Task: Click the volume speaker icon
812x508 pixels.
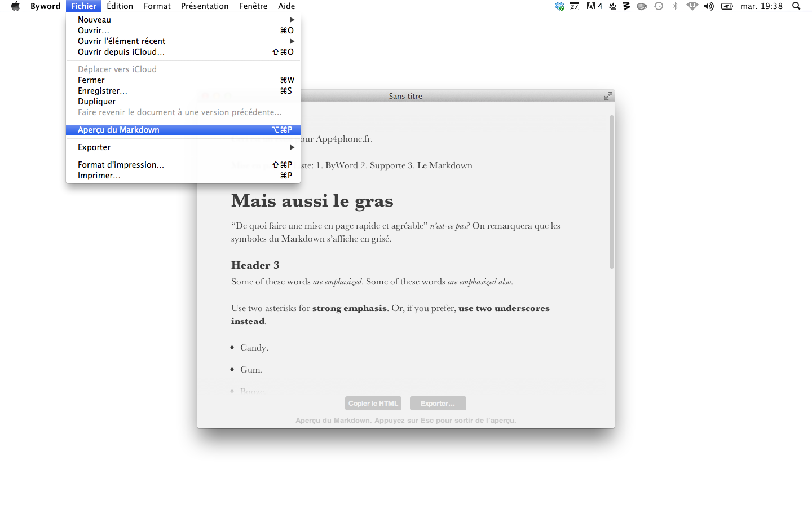Action: click(709, 6)
